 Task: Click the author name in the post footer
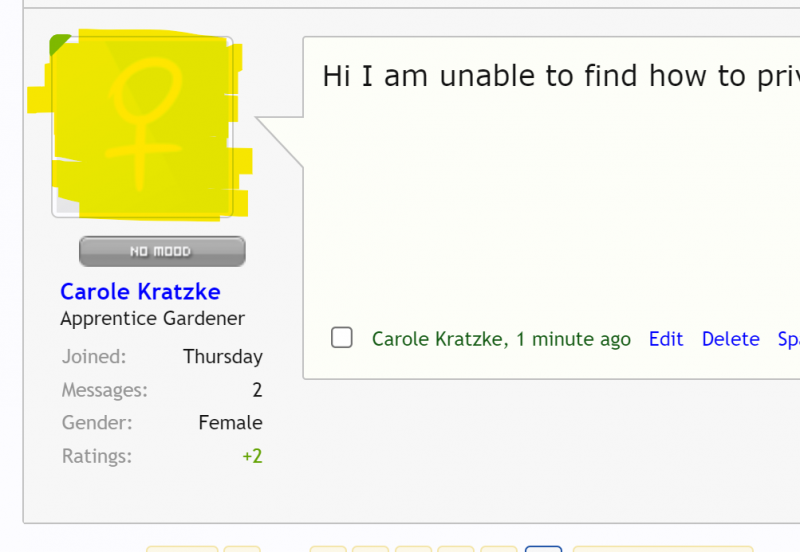pos(437,339)
